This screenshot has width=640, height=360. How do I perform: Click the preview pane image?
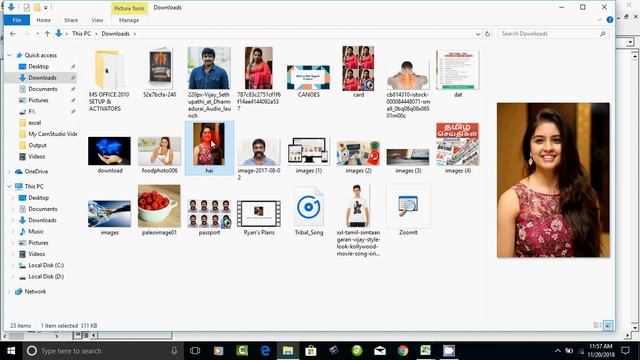pos(553,180)
